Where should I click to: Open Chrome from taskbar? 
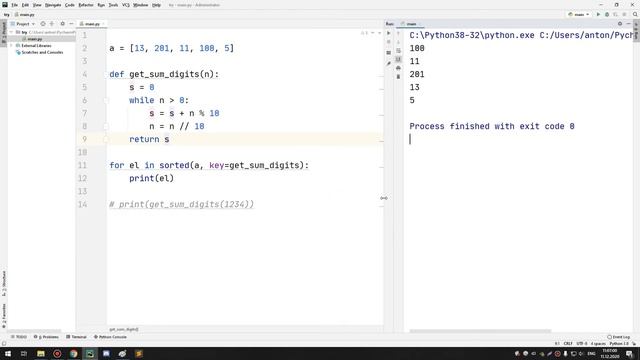73,353
